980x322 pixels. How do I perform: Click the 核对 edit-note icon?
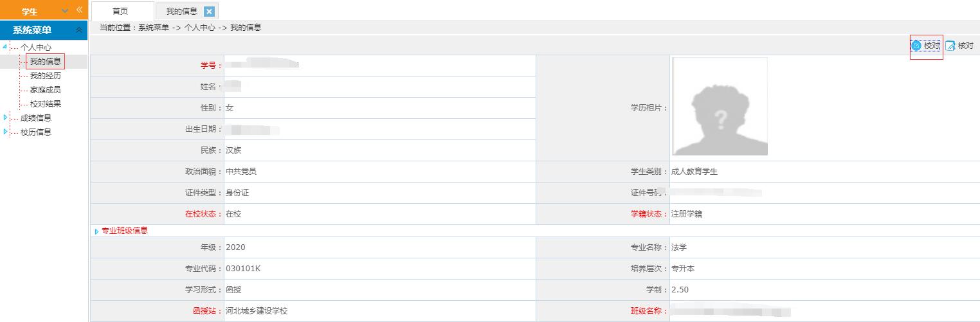pos(950,46)
